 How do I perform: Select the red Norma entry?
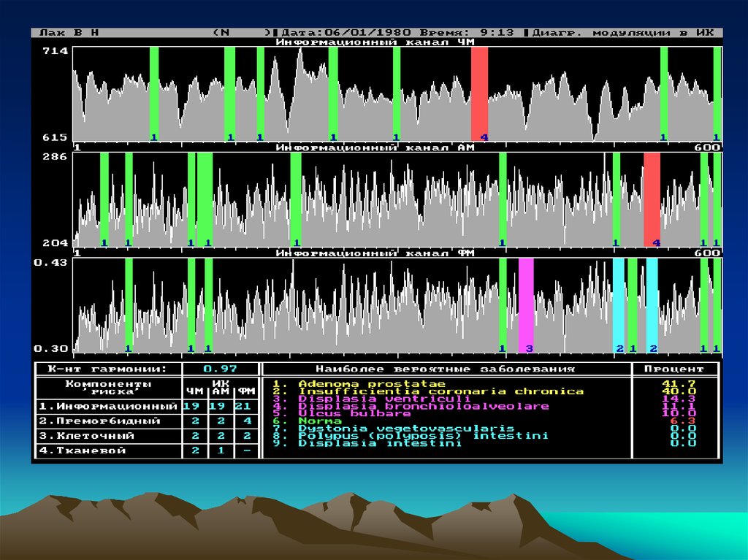pos(318,421)
